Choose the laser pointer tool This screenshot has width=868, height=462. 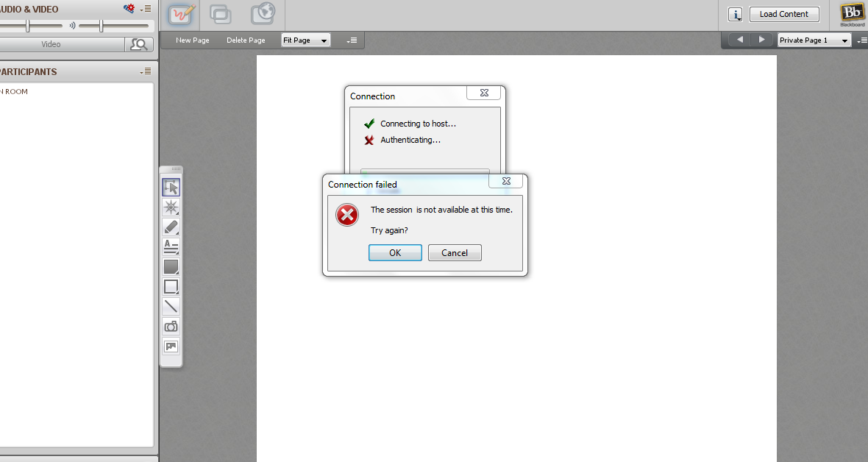pos(171,207)
